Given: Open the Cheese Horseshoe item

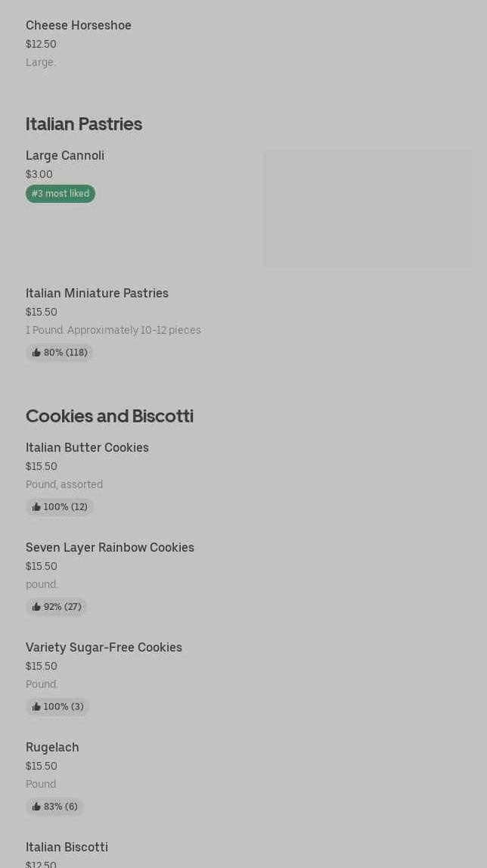Looking at the screenshot, I should click(79, 25).
